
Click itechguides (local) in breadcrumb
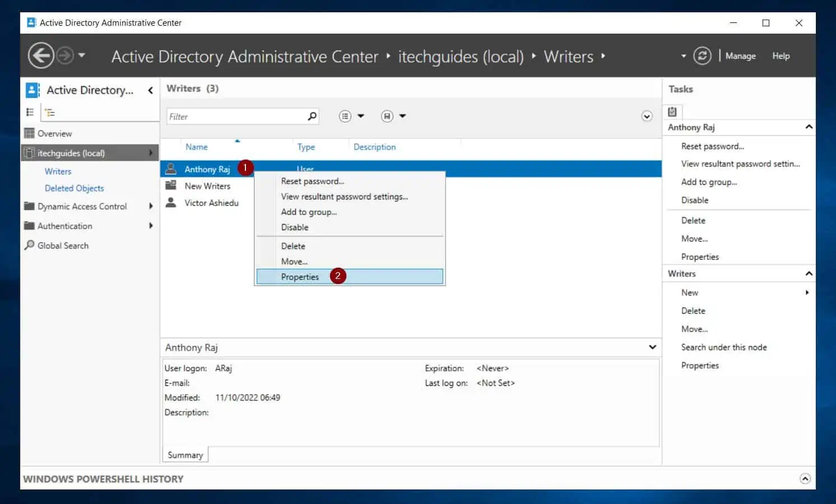tap(461, 56)
